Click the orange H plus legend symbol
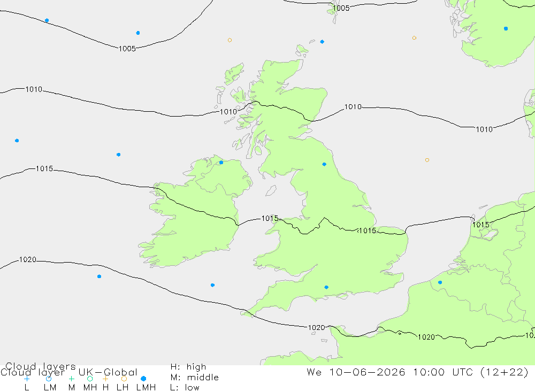The height and width of the screenshot is (392, 535). tap(105, 379)
